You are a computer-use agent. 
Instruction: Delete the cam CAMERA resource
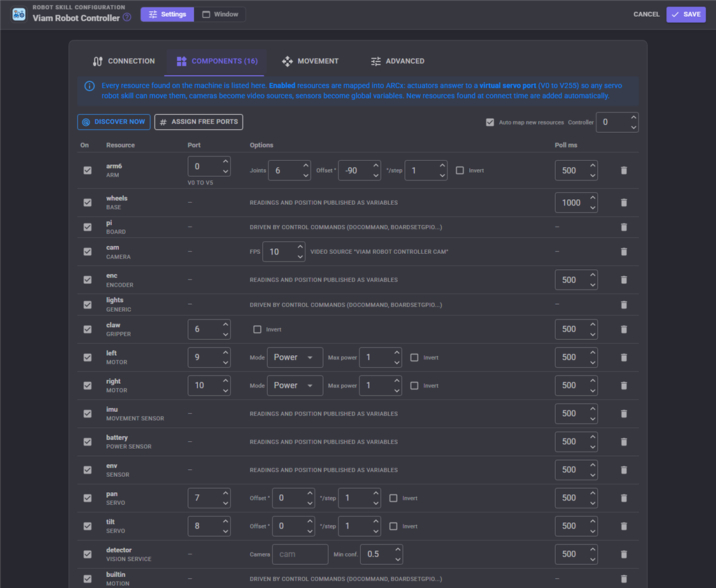point(624,252)
